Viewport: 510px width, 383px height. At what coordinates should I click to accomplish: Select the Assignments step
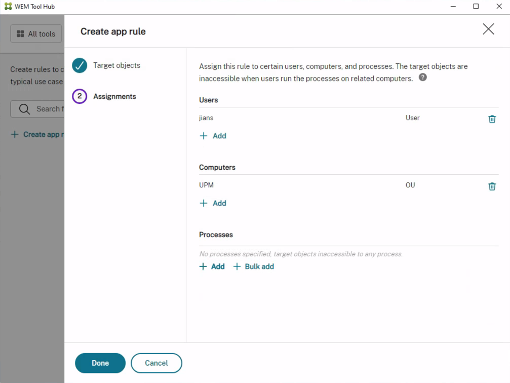coord(104,96)
